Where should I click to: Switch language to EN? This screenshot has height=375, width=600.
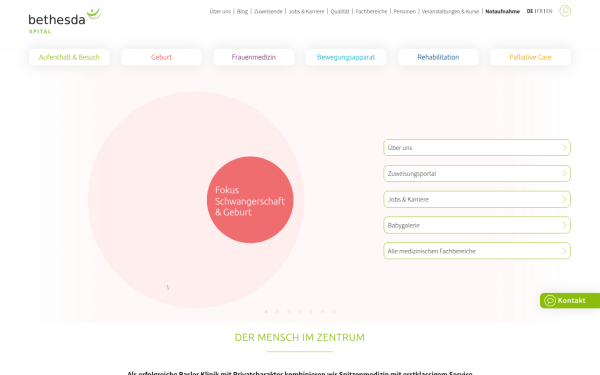(x=549, y=11)
